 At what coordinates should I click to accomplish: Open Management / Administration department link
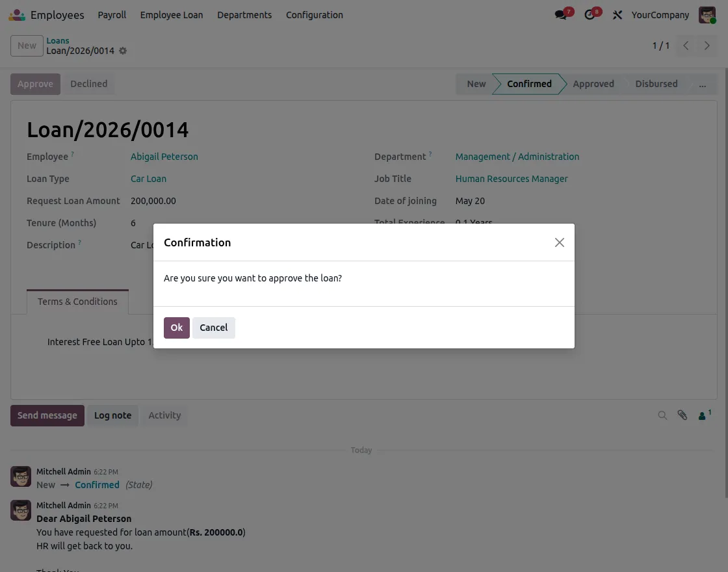coord(517,157)
